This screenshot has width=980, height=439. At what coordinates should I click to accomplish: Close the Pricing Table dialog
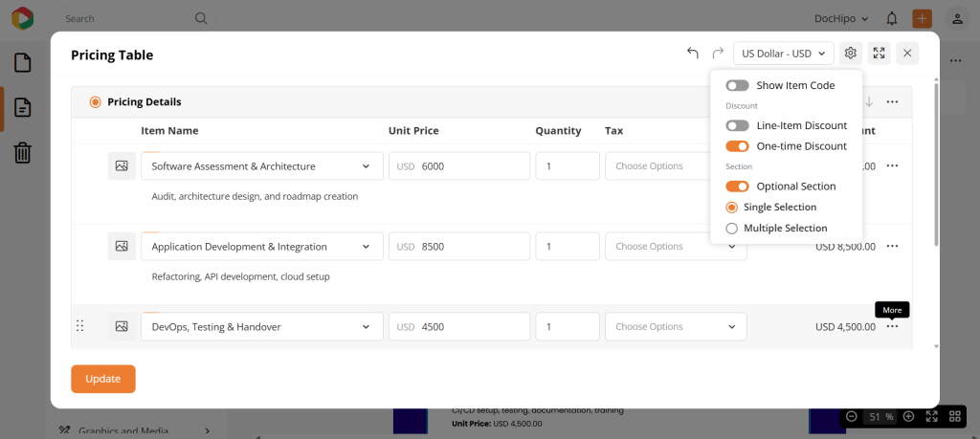pos(907,53)
